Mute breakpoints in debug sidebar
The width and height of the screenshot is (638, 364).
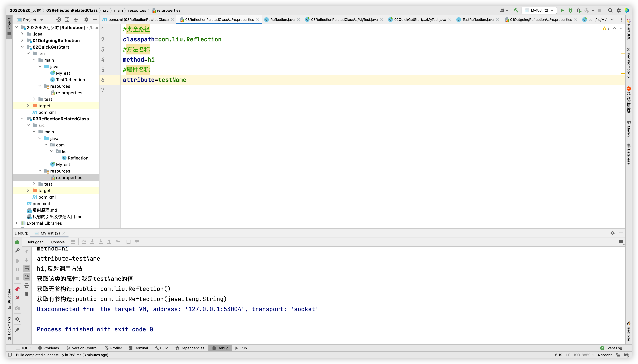click(x=17, y=297)
